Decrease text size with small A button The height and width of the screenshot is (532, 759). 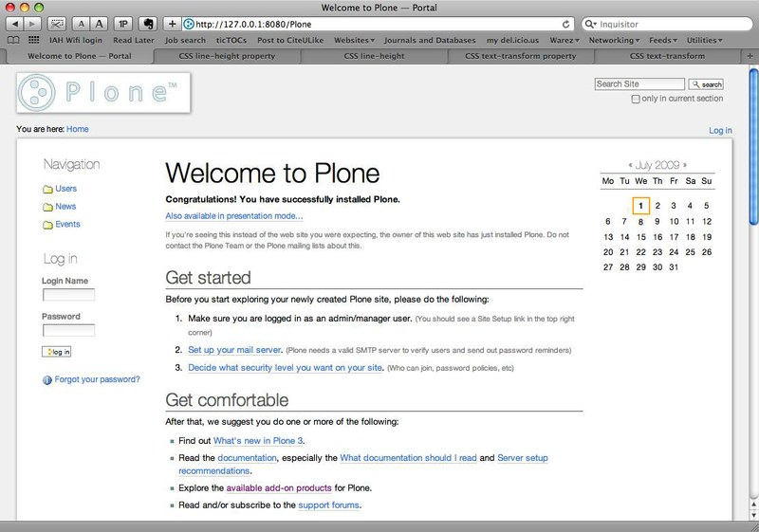coord(81,24)
